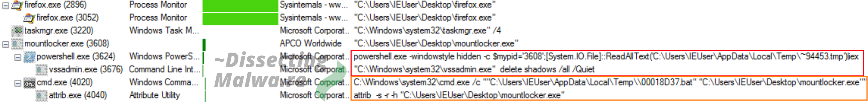Select the attrib.exe (4040) process row
868x102 pixels.
pyautogui.click(x=434, y=96)
